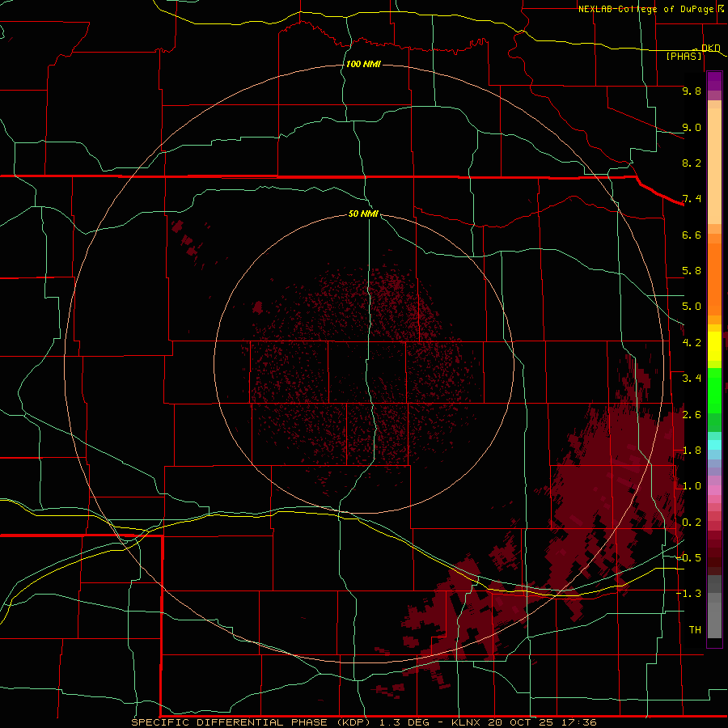Pick the yellow color band on scale
This screenshot has height=728, width=728.
714,346
